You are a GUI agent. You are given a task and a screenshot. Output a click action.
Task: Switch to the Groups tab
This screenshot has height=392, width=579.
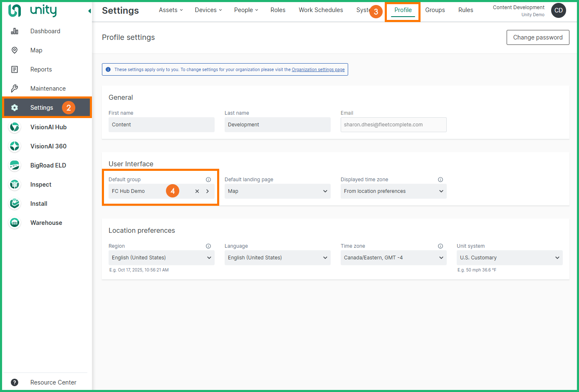[435, 10]
